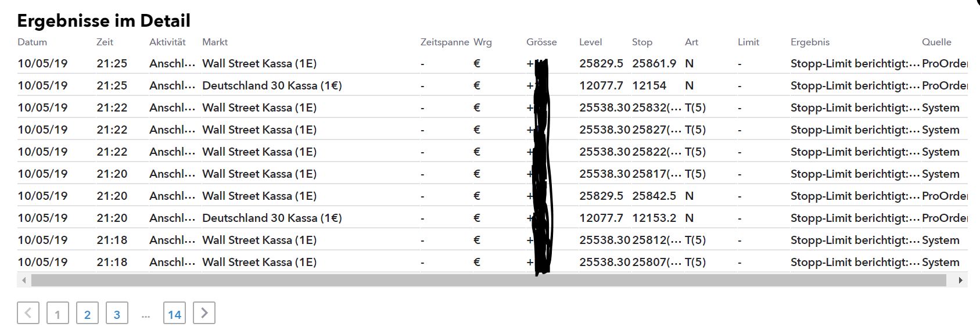Sort by the Datum column header
The image size is (980, 334).
pos(33,42)
